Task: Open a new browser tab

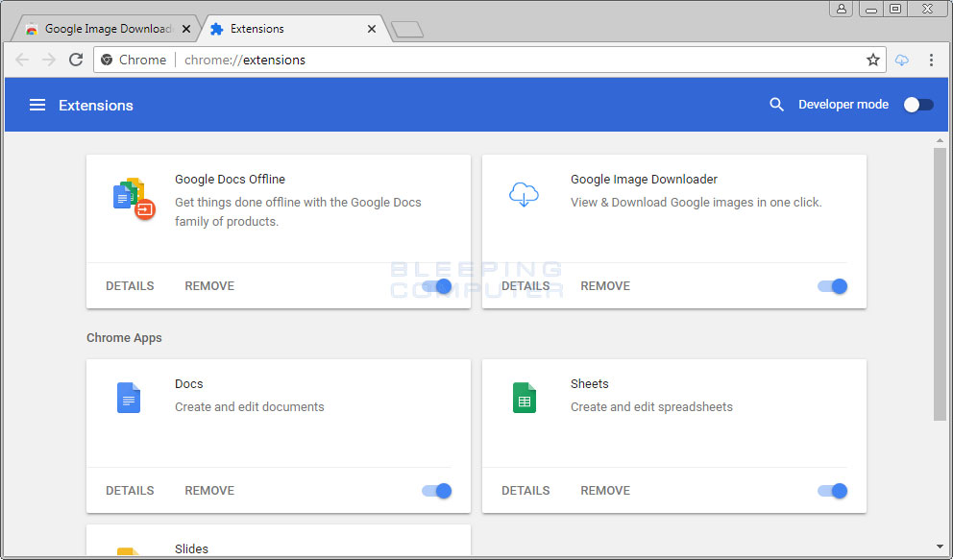Action: coord(406,29)
